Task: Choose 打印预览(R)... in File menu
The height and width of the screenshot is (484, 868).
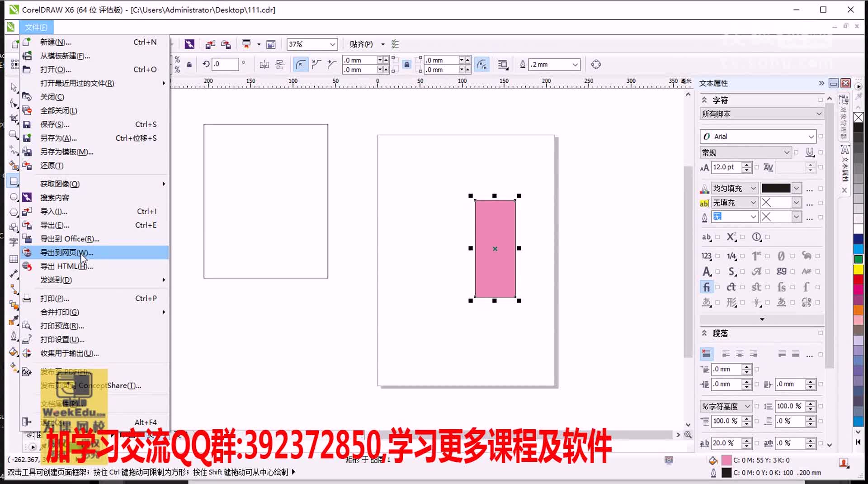Action: [x=94, y=326]
